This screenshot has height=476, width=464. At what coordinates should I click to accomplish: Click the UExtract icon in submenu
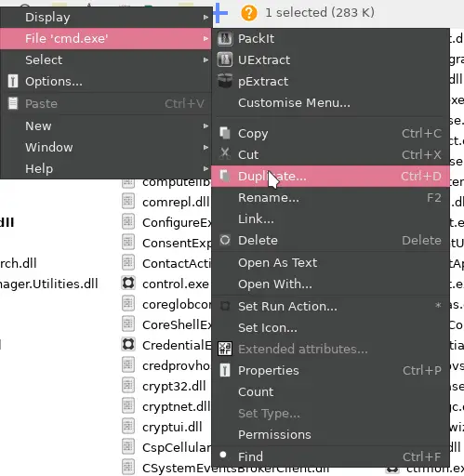[225, 59]
